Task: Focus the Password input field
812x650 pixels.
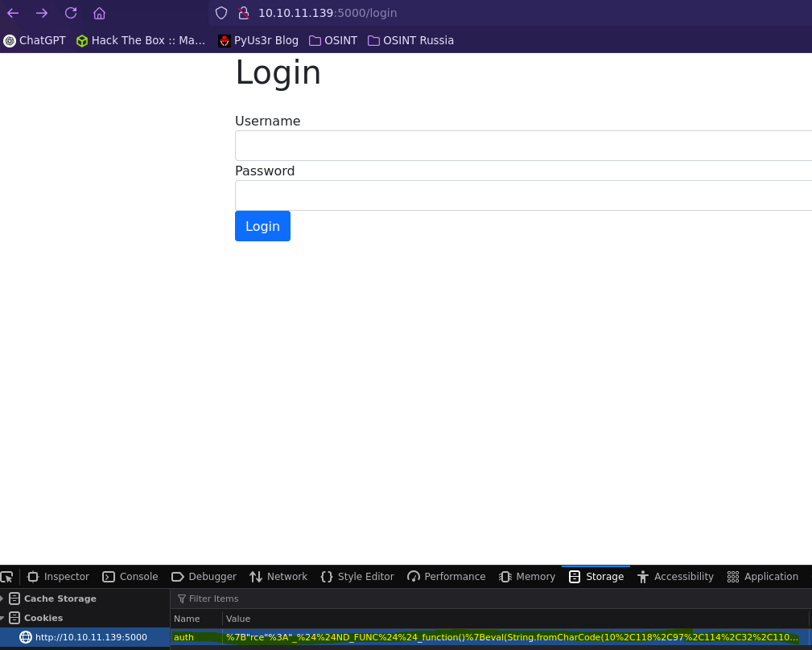Action: [524, 195]
